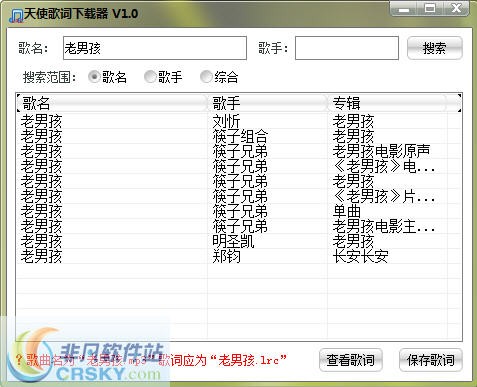The image size is (477, 387).
Task: Focus the 歌手 singer input field
Action: coord(347,48)
